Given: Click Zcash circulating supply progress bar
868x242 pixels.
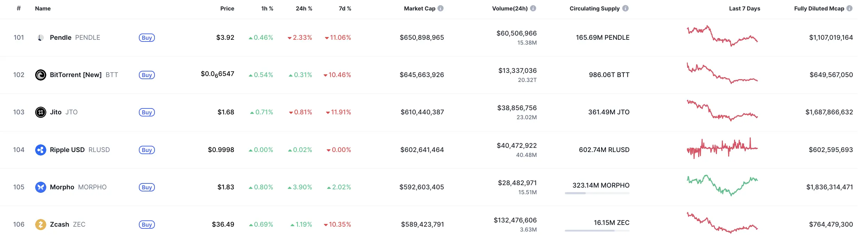Looking at the screenshot, I should 597,230.
